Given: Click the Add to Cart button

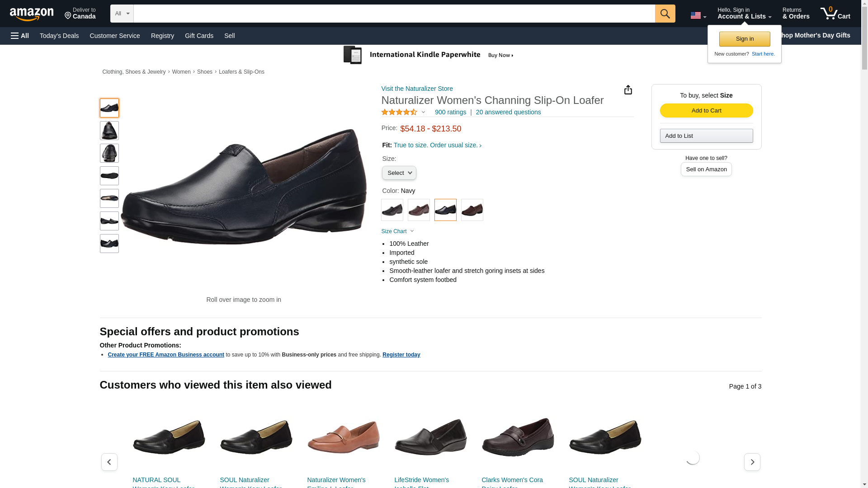Looking at the screenshot, I should click(706, 111).
